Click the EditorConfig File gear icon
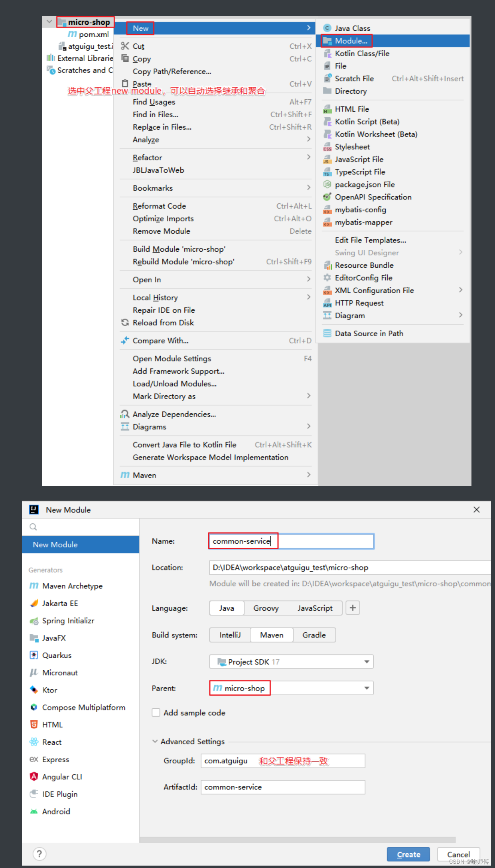495x868 pixels. click(327, 278)
